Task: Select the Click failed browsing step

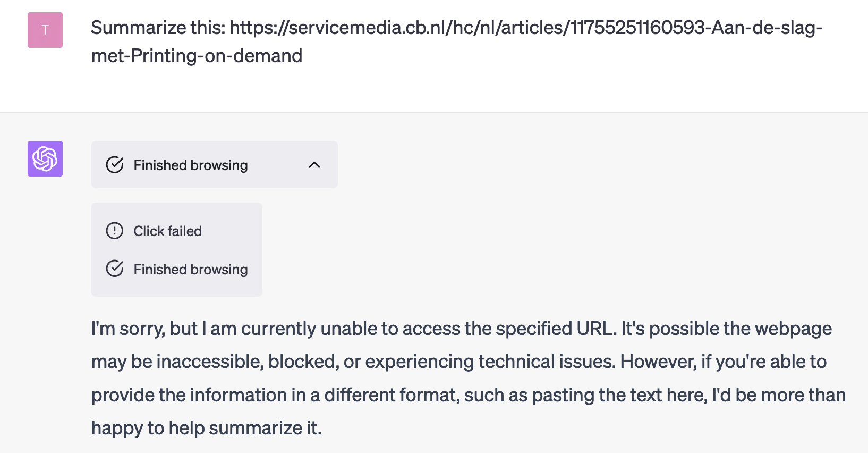Action: 167,231
